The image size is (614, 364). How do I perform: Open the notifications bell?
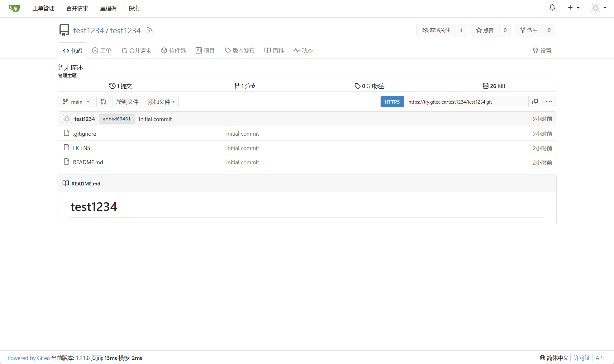click(x=552, y=8)
